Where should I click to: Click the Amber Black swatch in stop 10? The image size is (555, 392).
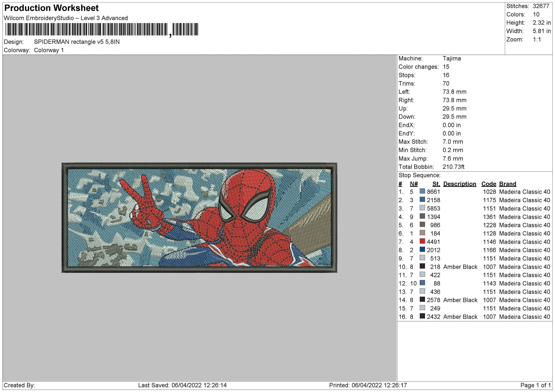[422, 266]
